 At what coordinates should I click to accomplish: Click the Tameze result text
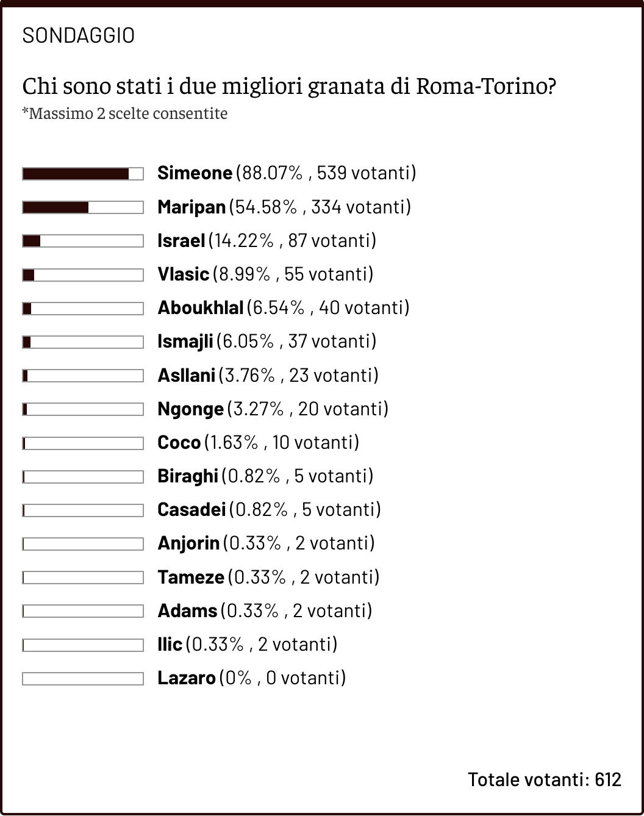[268, 577]
